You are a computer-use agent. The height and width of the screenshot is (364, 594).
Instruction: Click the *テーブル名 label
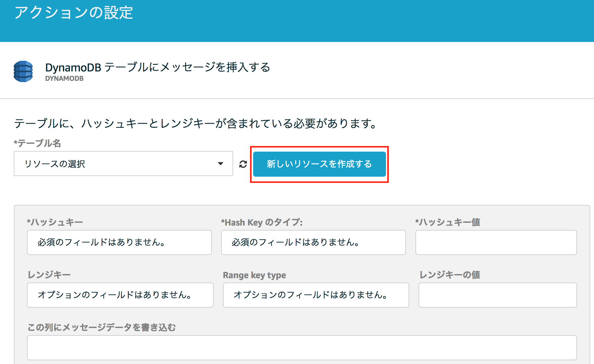tap(37, 143)
